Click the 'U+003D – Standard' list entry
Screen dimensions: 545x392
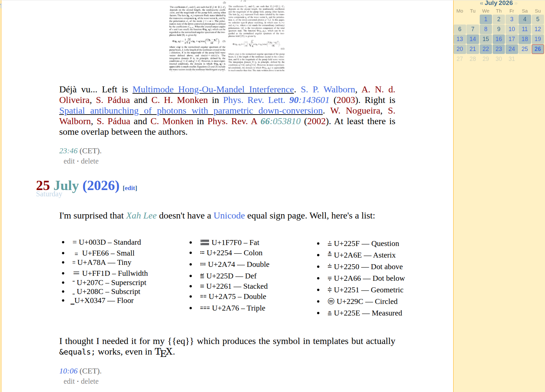pyautogui.click(x=107, y=242)
